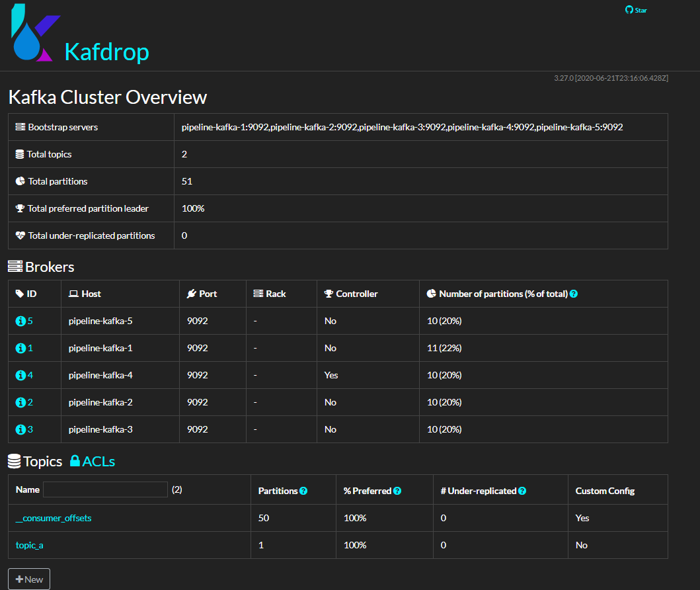This screenshot has width=700, height=590.
Task: Click the Total partitions value 51
Action: 187,181
